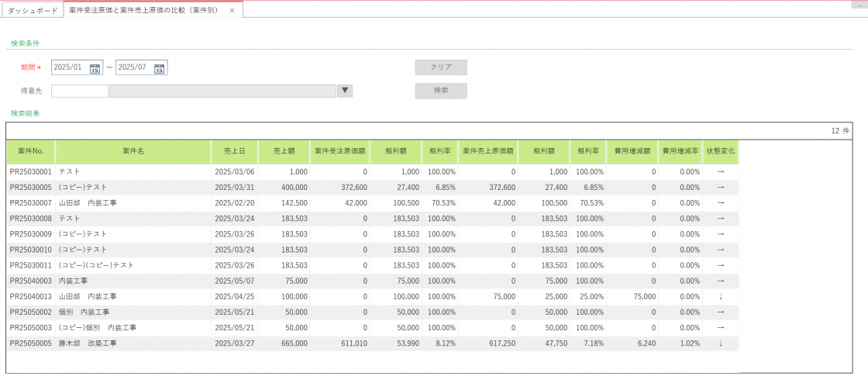Sort by the 案件No. column header
The width and height of the screenshot is (868, 383).
[31, 152]
